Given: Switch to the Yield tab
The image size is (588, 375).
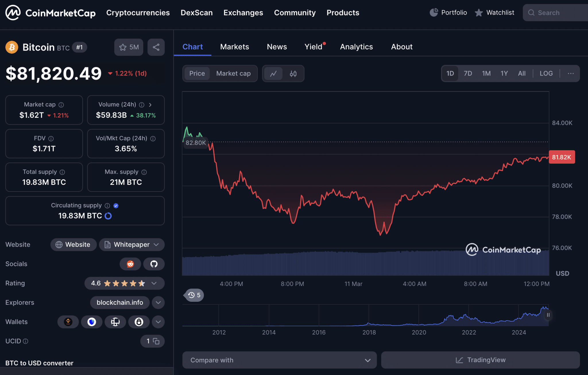Looking at the screenshot, I should pos(314,47).
